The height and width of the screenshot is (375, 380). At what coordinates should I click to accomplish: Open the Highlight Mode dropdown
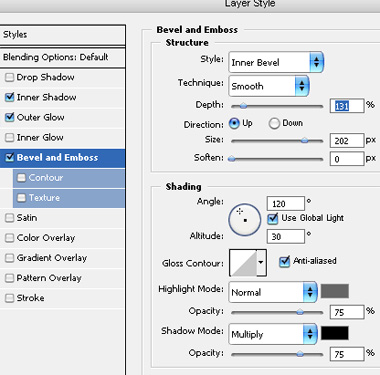(273, 292)
